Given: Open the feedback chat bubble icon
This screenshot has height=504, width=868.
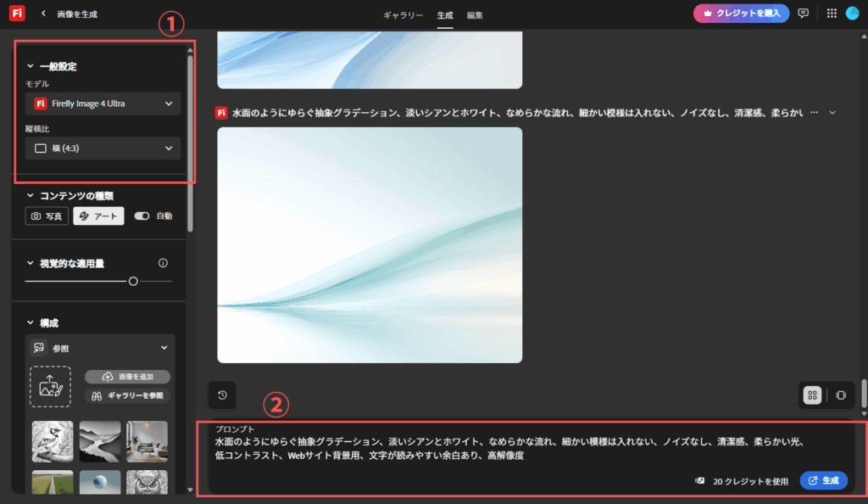Looking at the screenshot, I should pos(803,14).
